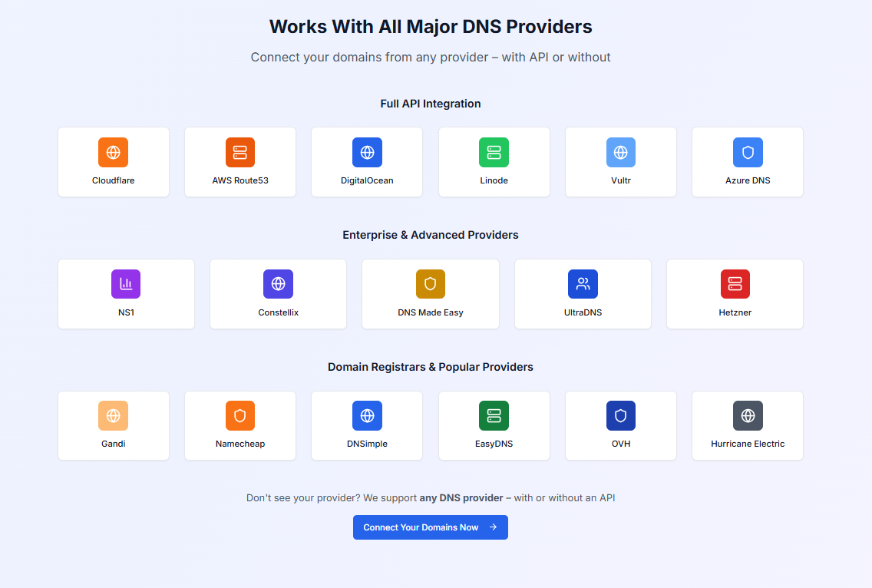Select the OVH label text
This screenshot has height=588, width=872.
[x=621, y=444]
